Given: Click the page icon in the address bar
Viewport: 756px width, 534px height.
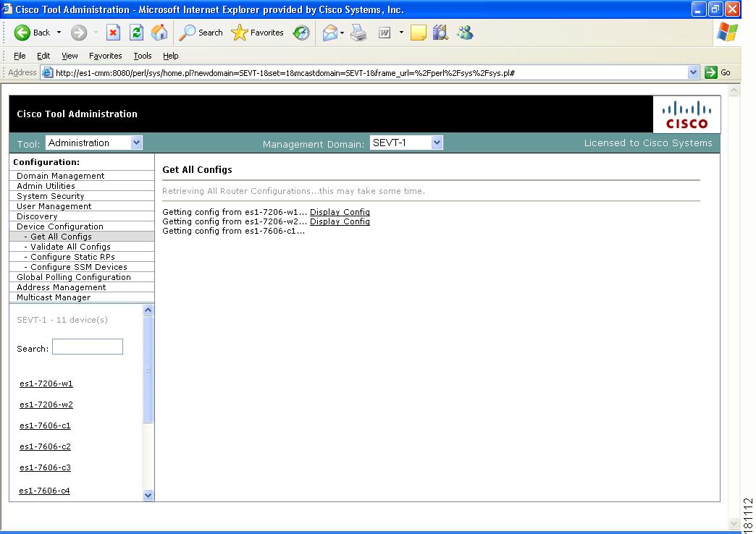Looking at the screenshot, I should pyautogui.click(x=47, y=73).
